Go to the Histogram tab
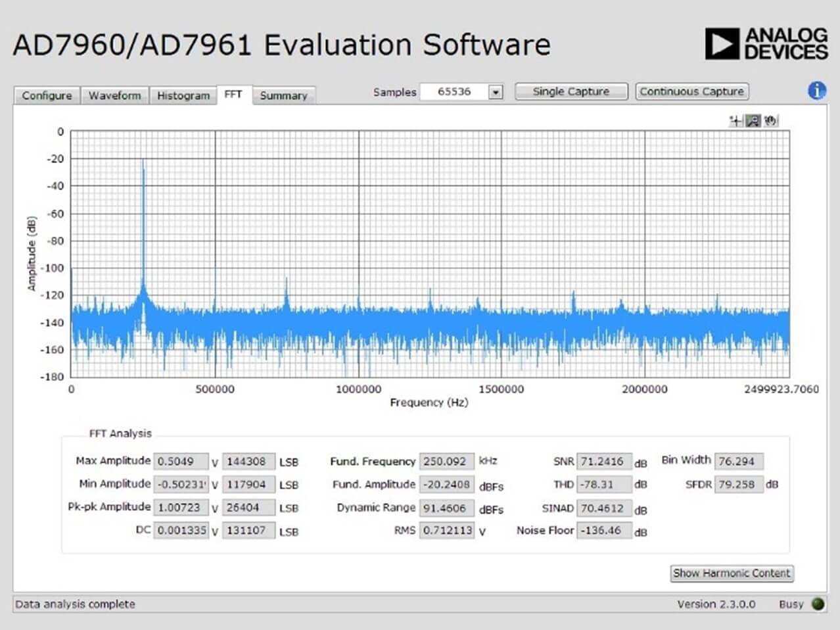This screenshot has height=630, width=840. (x=183, y=95)
